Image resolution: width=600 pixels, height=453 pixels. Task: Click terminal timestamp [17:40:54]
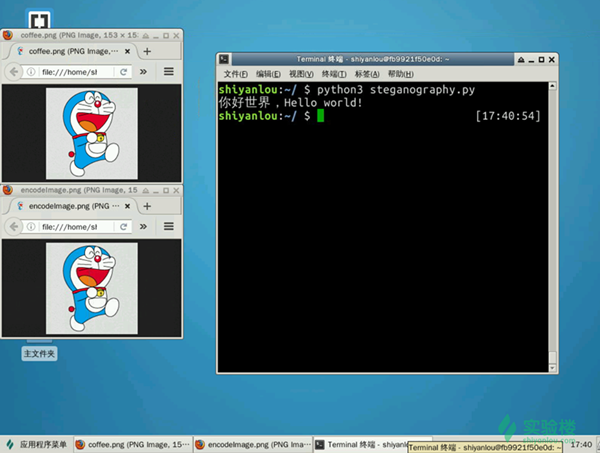[508, 116]
